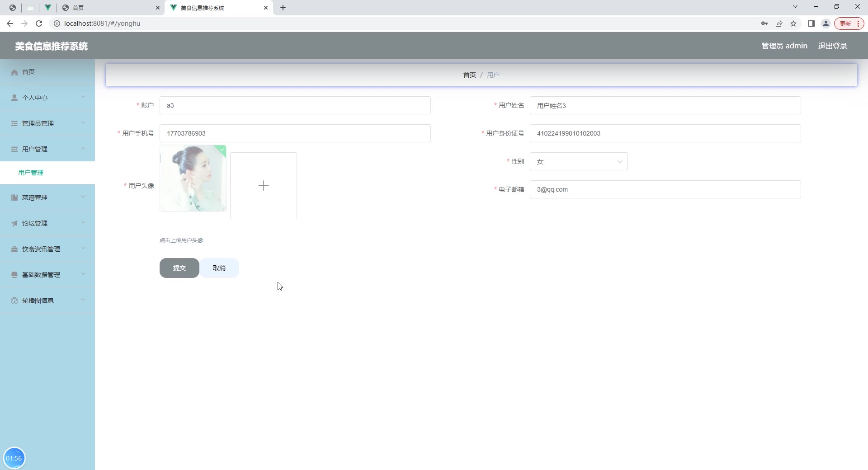The image size is (868, 470).
Task: Switch to the 首页 browser tab
Action: pyautogui.click(x=111, y=8)
